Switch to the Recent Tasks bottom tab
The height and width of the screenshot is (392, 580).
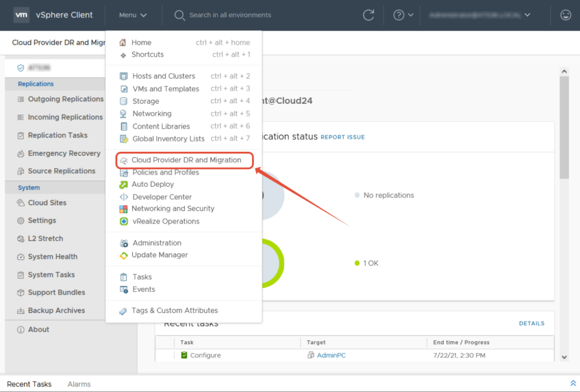[29, 384]
